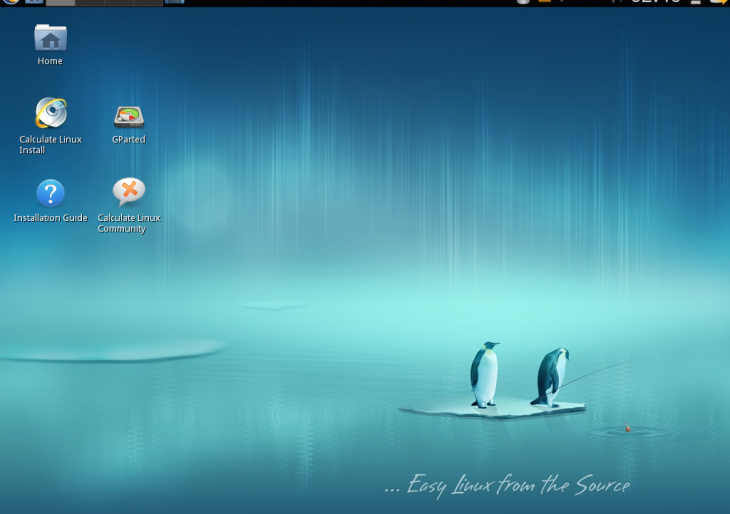The image size is (730, 514).
Task: Launch the Calculate Linux Install disc icon
Action: [x=51, y=113]
